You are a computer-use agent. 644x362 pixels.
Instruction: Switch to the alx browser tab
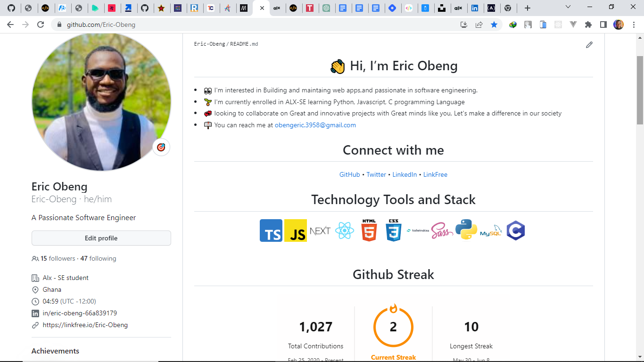click(278, 8)
